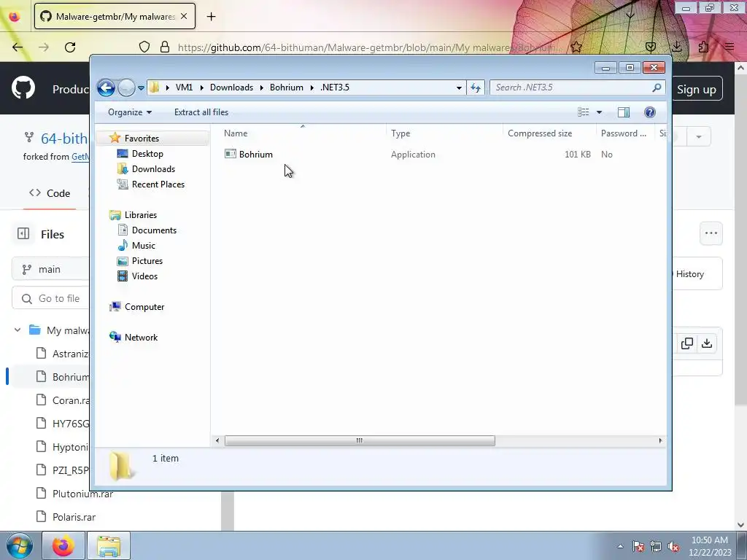Select Plutonium.rar in GitHub file list
The image size is (747, 560).
[x=83, y=494]
